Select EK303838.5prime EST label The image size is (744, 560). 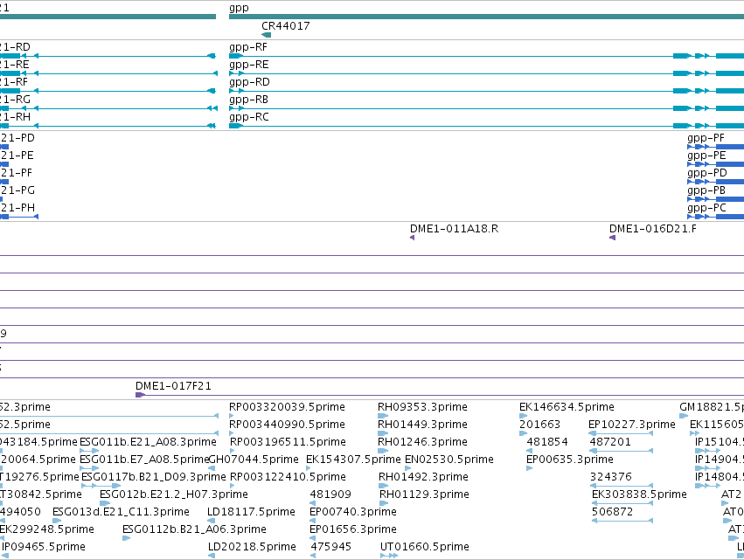[640, 494]
